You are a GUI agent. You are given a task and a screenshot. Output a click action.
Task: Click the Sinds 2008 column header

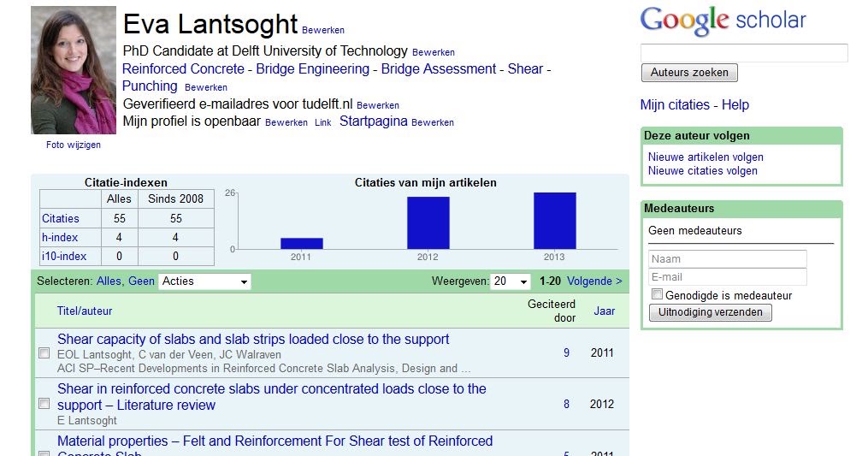(175, 198)
